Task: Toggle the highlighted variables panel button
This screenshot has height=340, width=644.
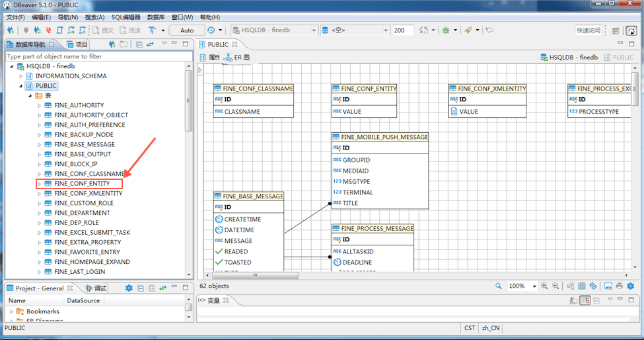Action: [585, 300]
